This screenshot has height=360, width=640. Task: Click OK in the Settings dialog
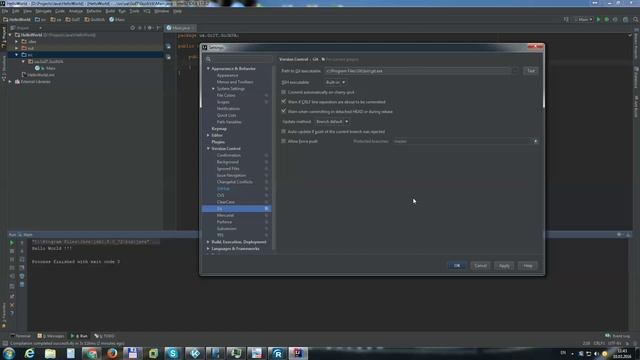coord(457,266)
